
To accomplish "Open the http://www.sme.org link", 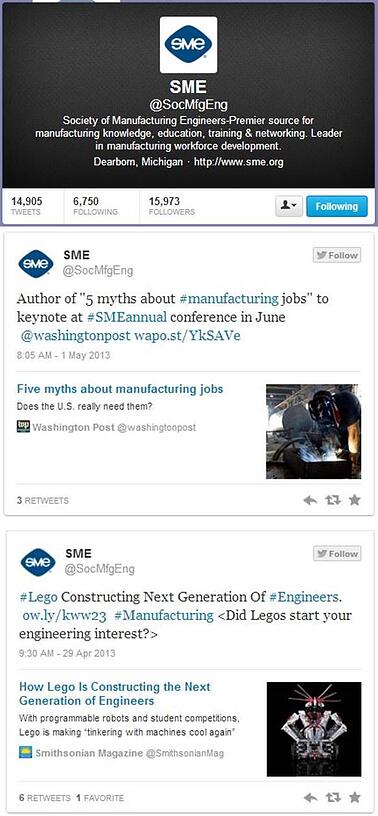I will pos(238,162).
